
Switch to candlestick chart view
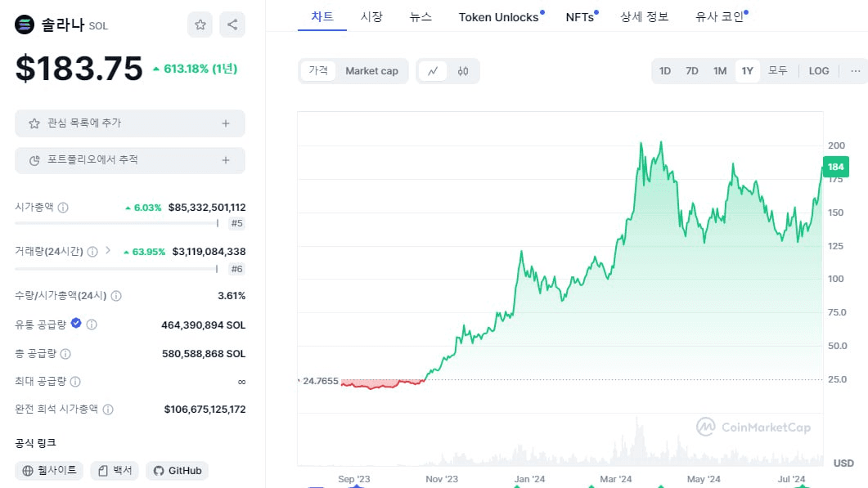click(x=463, y=71)
